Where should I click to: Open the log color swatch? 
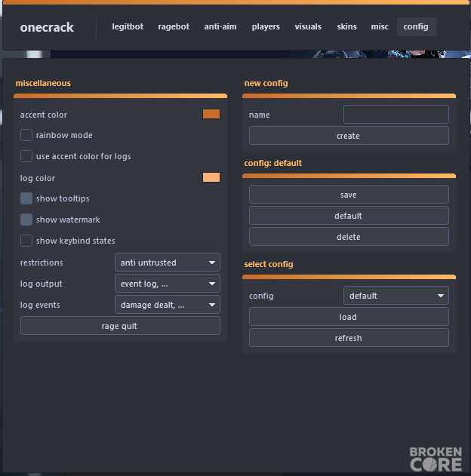point(211,177)
